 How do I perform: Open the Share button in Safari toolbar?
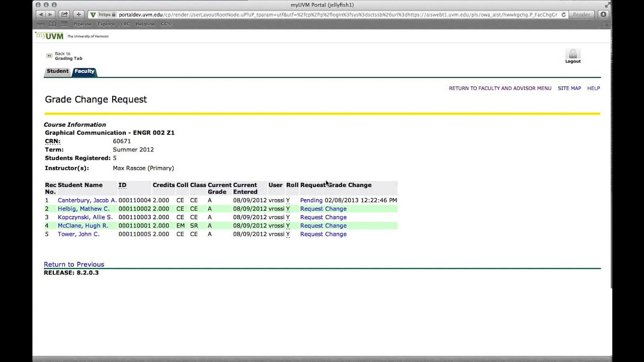tap(64, 15)
